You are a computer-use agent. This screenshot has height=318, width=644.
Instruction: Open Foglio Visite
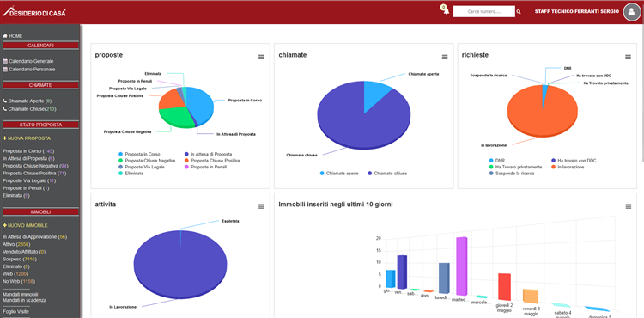tap(16, 312)
